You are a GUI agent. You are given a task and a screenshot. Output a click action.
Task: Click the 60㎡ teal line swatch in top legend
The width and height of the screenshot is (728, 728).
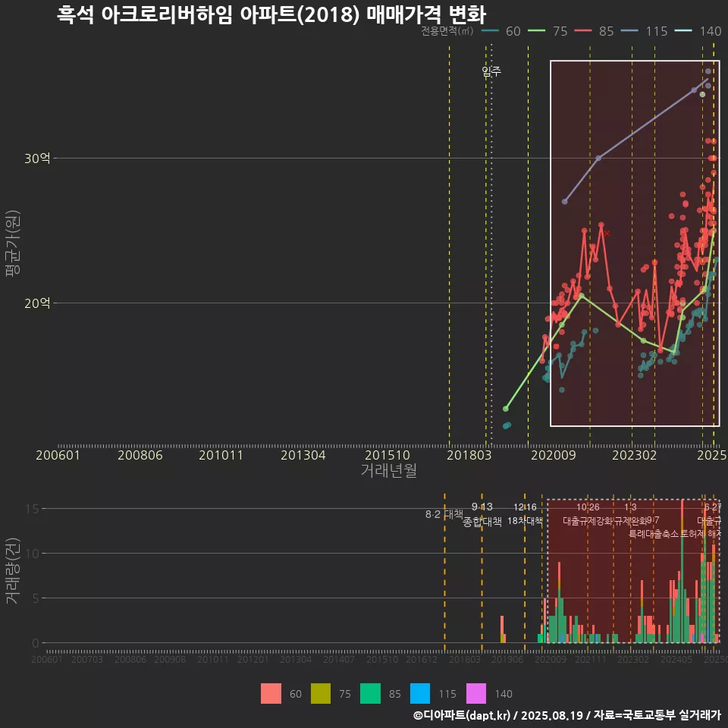tap(491, 31)
